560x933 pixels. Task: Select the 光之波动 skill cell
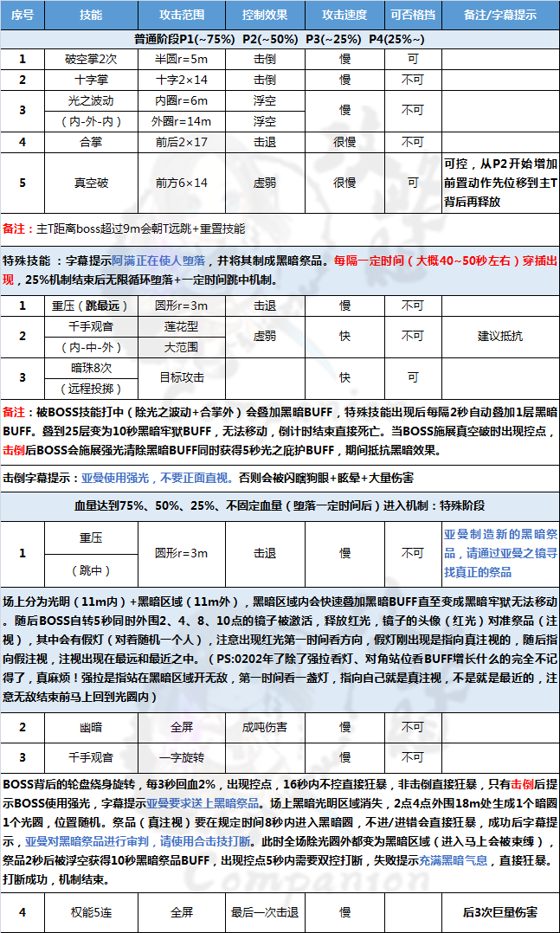coord(91,100)
